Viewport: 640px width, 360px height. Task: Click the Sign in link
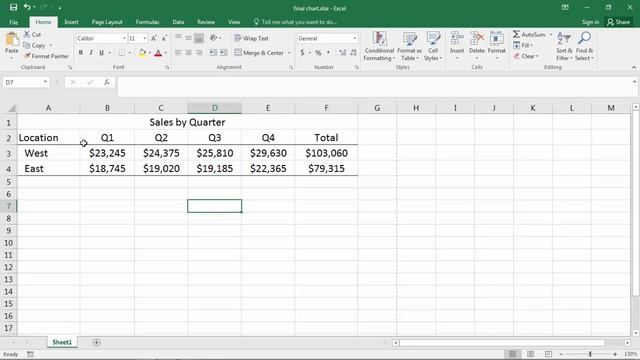pos(590,22)
